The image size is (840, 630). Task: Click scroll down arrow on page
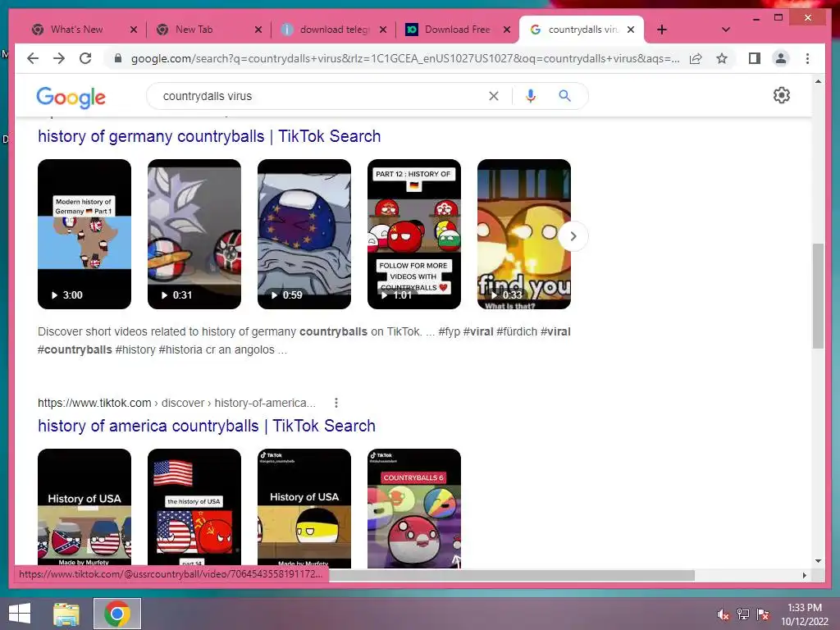pyautogui.click(x=818, y=561)
